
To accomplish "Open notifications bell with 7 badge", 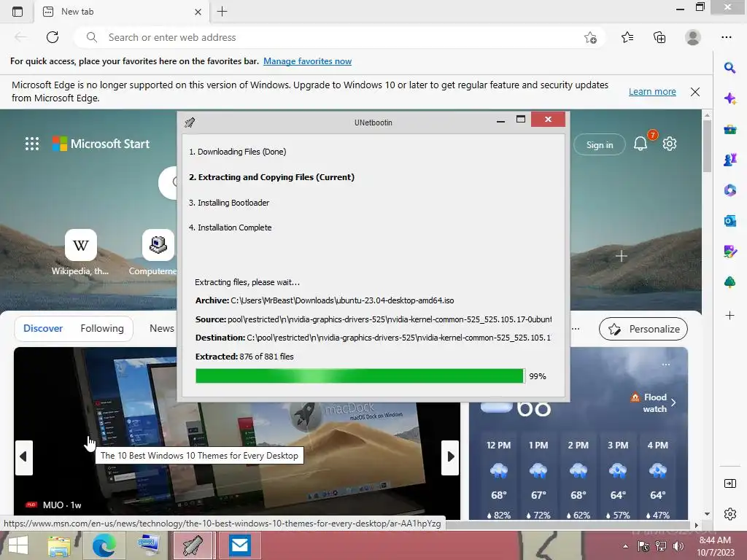I will tap(640, 144).
